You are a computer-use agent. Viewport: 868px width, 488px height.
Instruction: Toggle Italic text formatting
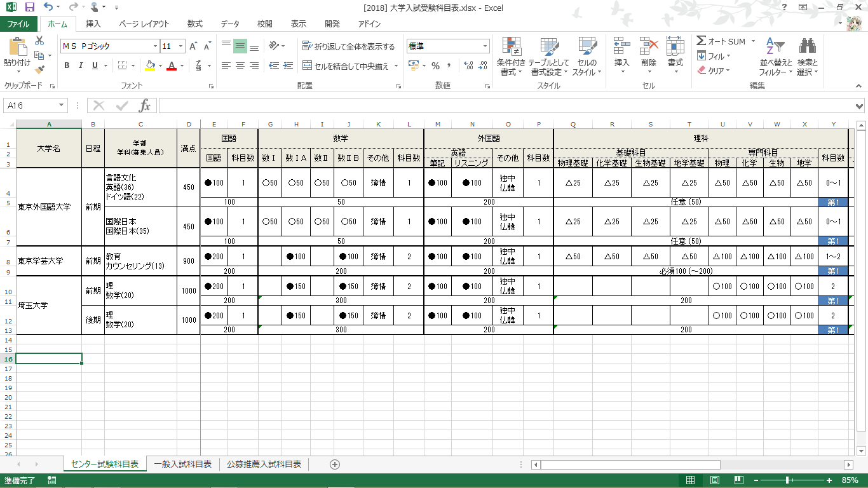point(81,65)
